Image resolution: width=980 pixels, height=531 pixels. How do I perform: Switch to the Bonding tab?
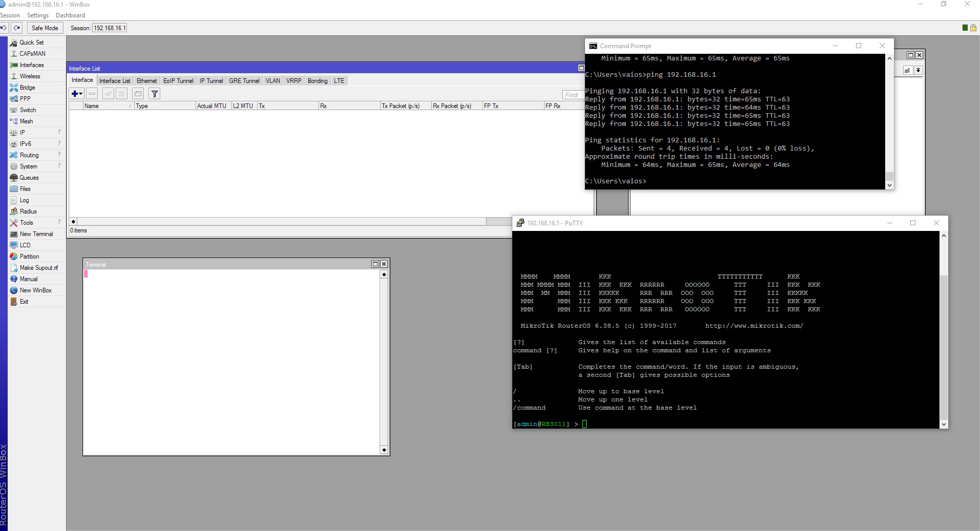click(x=318, y=81)
